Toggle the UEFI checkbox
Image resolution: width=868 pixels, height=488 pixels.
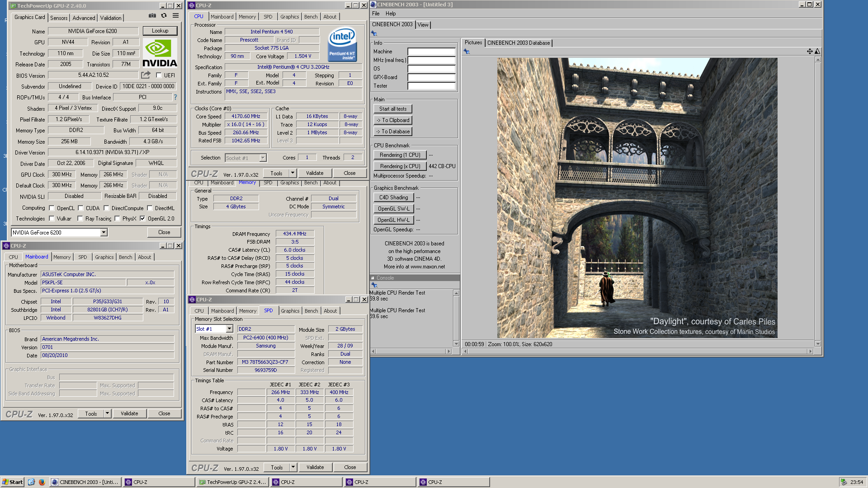pos(159,75)
